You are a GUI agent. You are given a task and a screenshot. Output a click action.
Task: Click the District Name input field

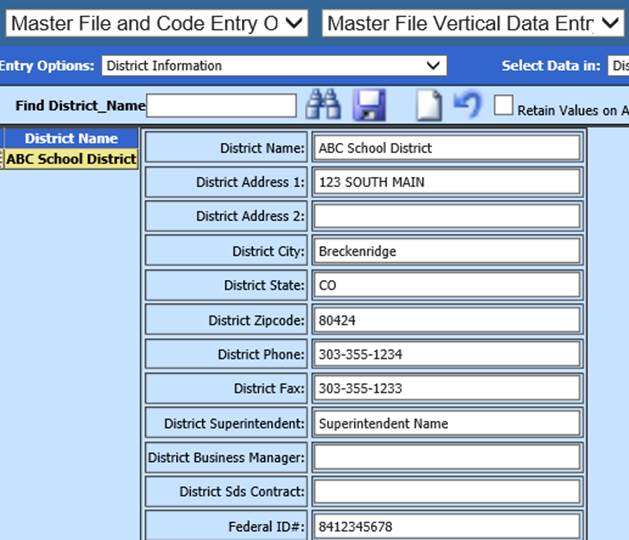click(x=446, y=148)
